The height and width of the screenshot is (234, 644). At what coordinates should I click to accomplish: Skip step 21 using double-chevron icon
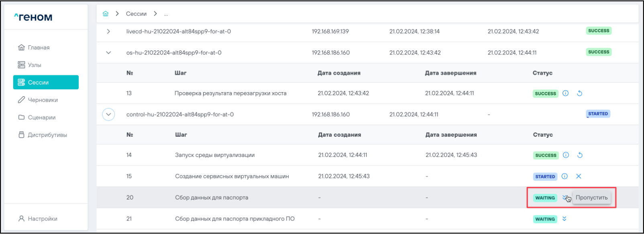click(565, 219)
